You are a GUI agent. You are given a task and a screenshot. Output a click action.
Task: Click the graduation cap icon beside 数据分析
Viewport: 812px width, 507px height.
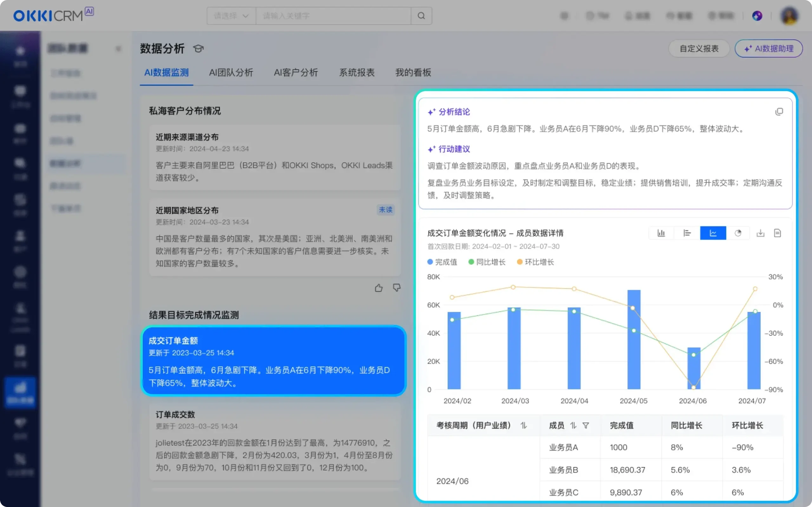(198, 49)
